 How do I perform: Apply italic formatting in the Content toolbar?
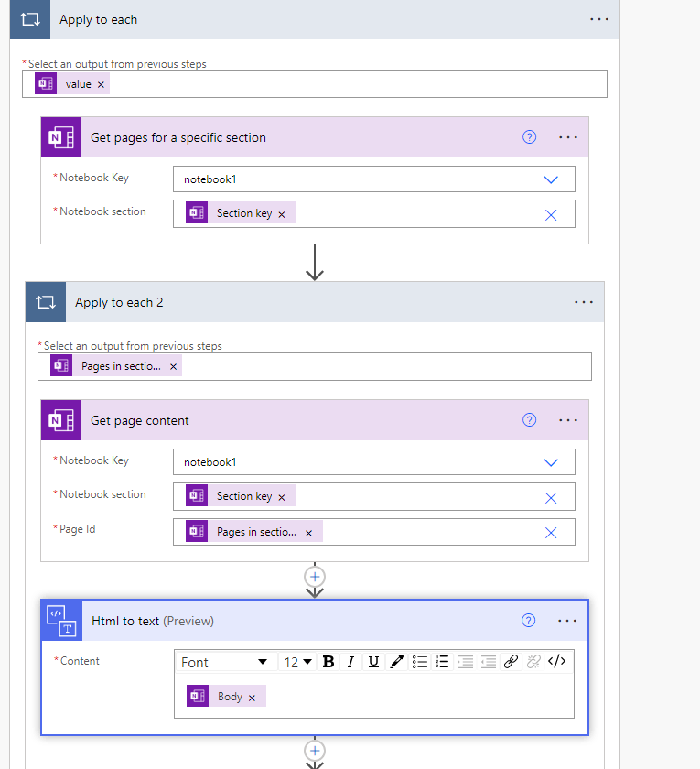351,661
